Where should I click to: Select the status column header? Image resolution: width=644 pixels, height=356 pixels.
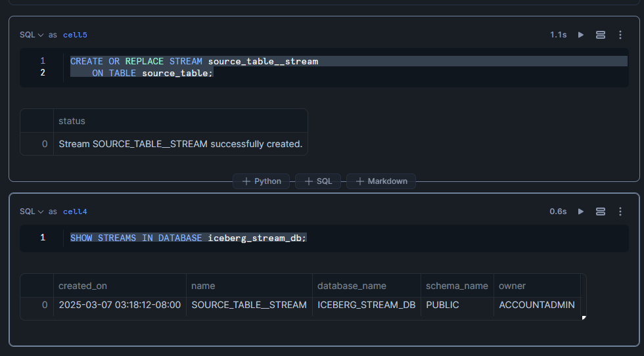(x=180, y=121)
